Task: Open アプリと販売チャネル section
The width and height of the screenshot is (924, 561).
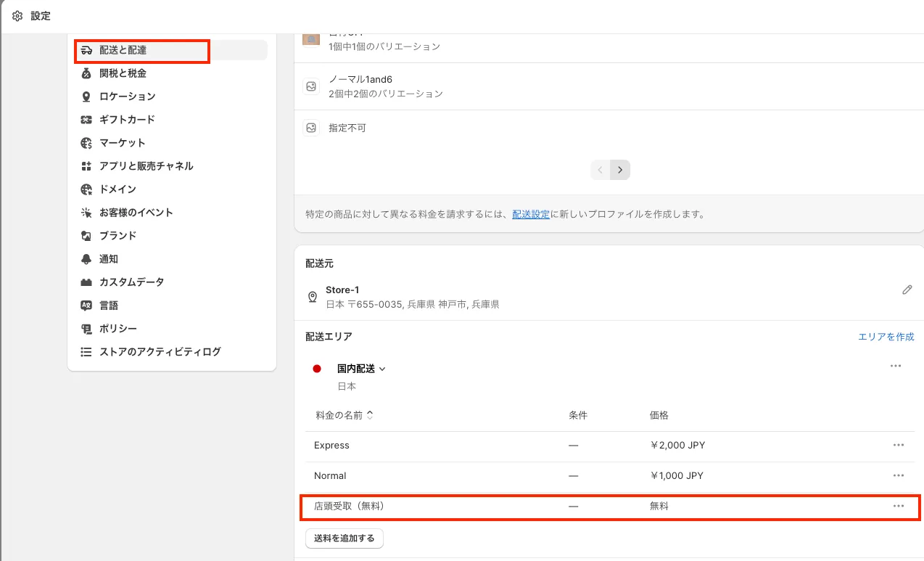Action: tap(146, 166)
